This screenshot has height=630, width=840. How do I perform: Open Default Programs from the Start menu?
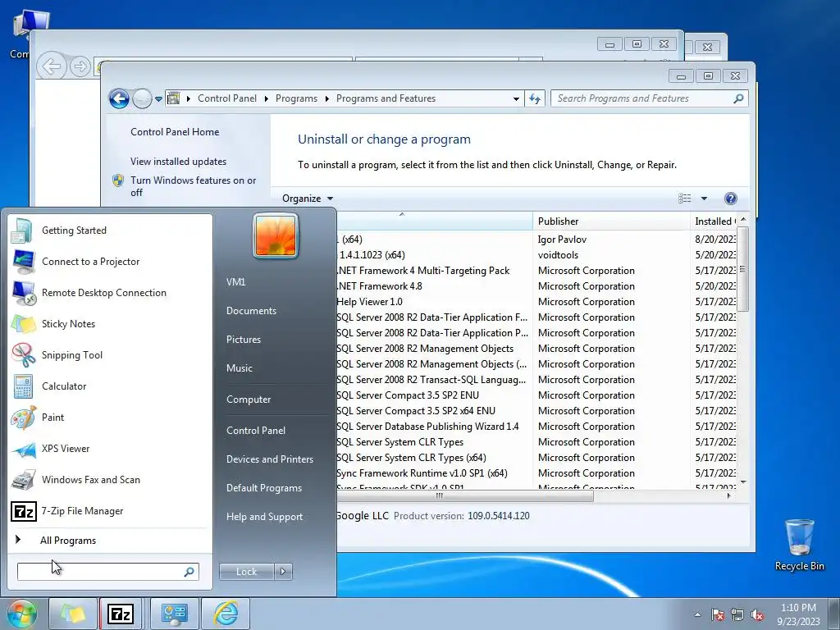pos(264,489)
